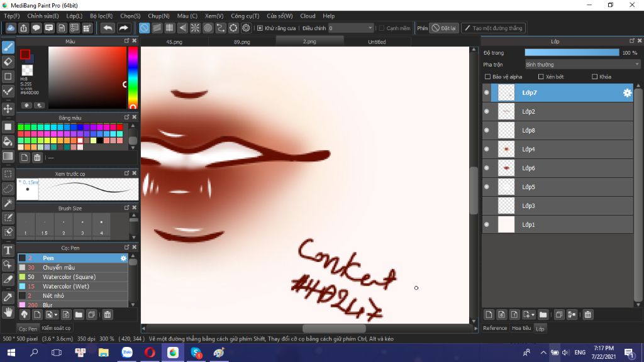Switch to the Hoa tiêu navigator tab

[x=521, y=328]
